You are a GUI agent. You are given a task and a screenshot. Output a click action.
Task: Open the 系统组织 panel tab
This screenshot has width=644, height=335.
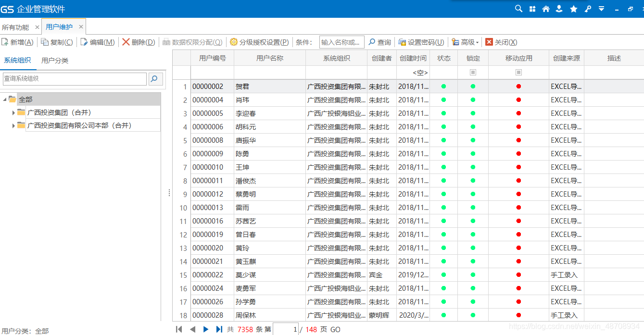17,60
